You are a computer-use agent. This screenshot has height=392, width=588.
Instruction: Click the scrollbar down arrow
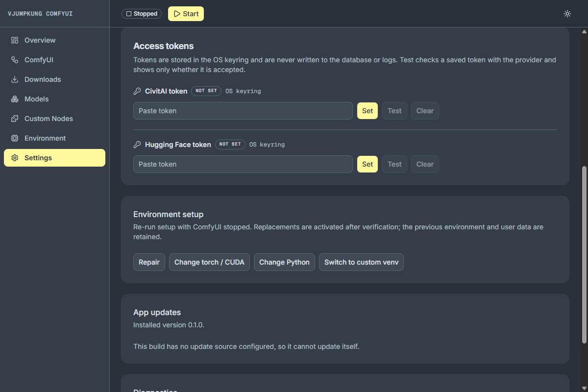pos(584,388)
